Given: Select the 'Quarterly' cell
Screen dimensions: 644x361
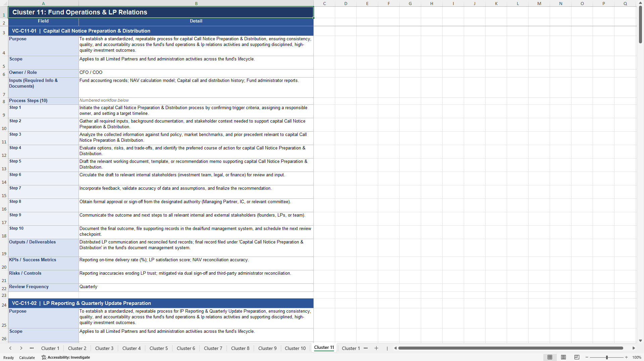Looking at the screenshot, I should click(196, 287).
